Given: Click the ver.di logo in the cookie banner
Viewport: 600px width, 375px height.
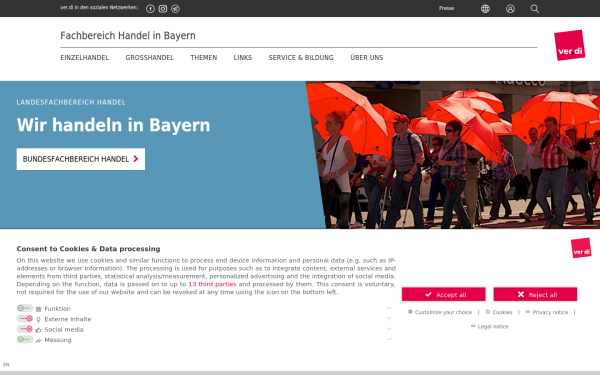Looking at the screenshot, I should 581,248.
